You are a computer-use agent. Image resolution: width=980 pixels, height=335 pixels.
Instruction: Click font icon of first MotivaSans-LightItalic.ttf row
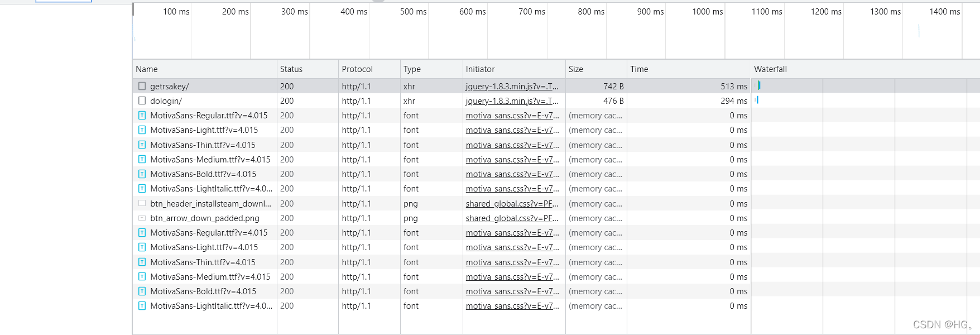142,189
